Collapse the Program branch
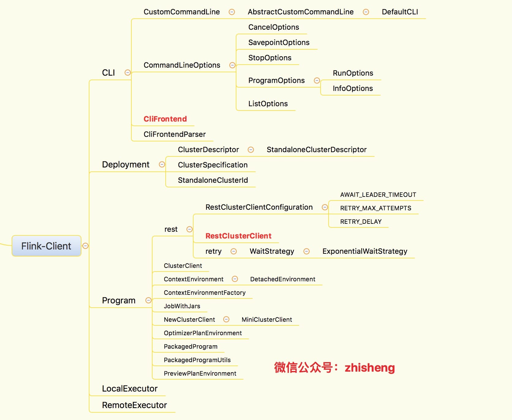 pyautogui.click(x=149, y=300)
